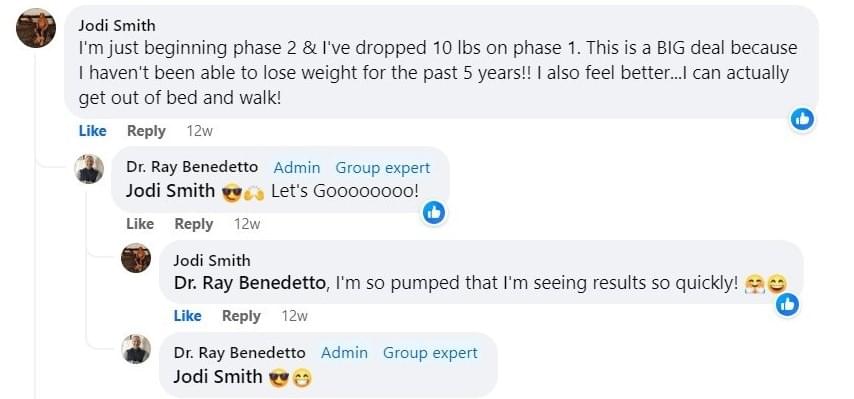Open Jodi Smith's avatar on top comment
Viewport: 854px width, 399px height.
point(36,28)
